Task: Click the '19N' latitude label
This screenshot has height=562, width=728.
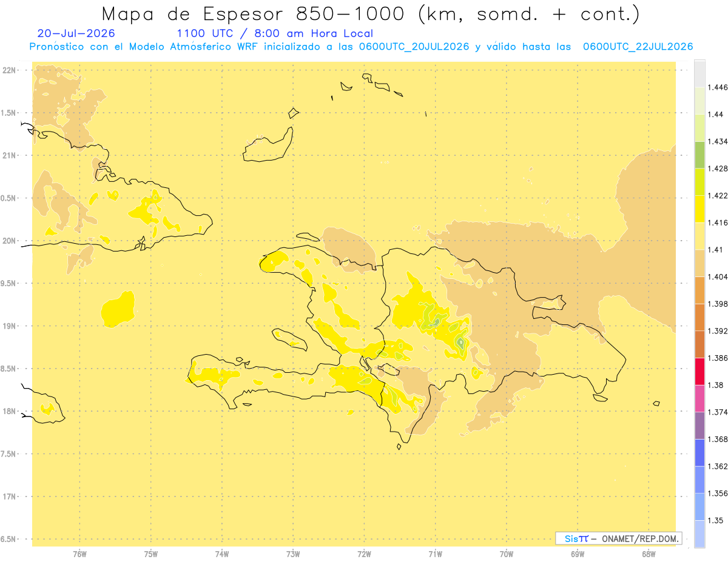Action: (x=10, y=326)
